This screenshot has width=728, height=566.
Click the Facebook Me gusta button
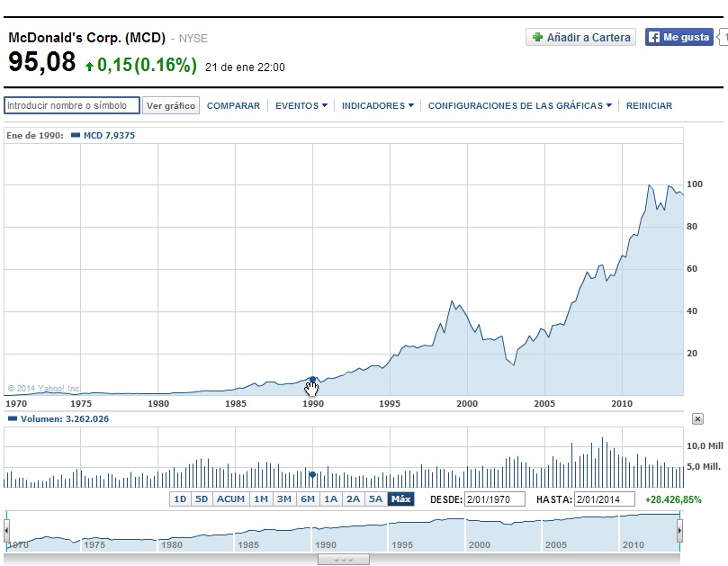679,37
